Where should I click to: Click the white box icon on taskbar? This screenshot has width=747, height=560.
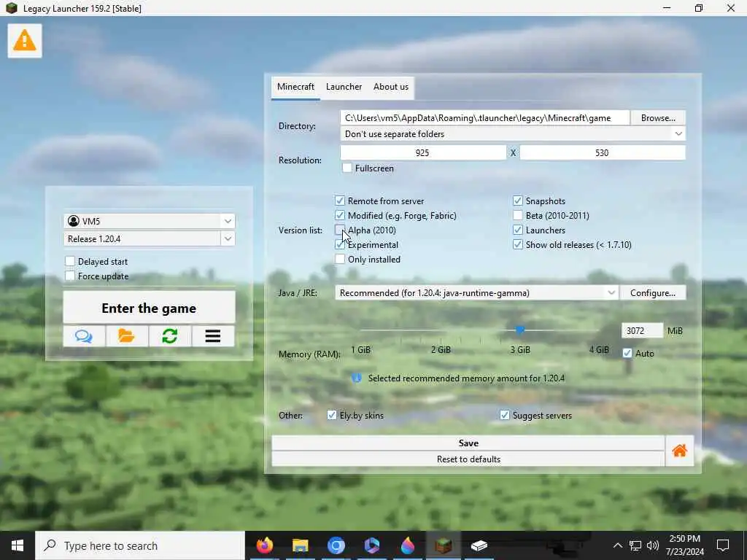coord(479,545)
